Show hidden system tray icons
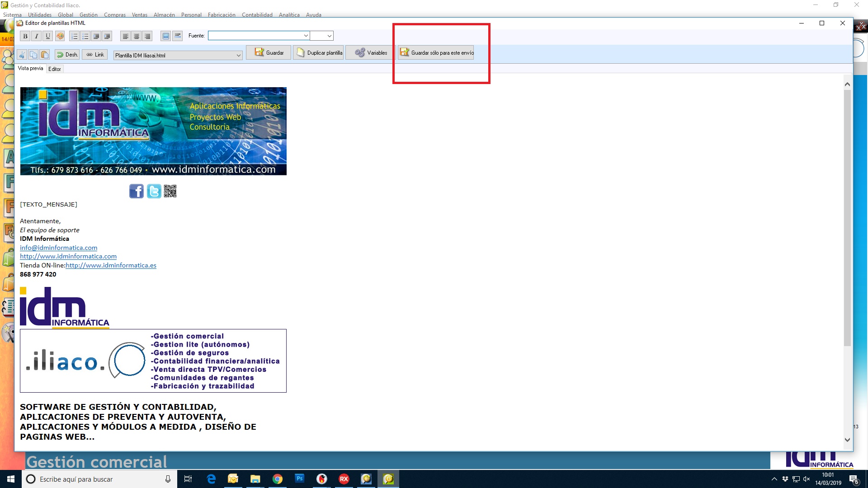Viewport: 868px width, 488px height. tap(774, 479)
